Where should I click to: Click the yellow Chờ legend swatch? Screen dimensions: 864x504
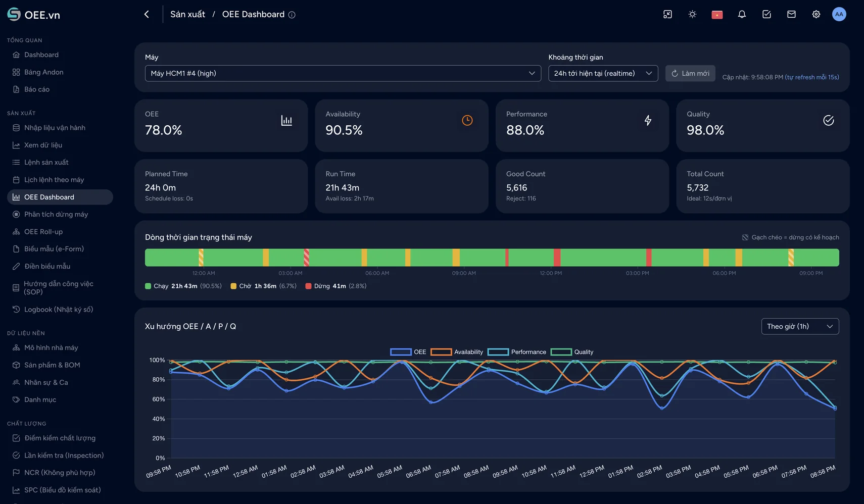pos(233,286)
